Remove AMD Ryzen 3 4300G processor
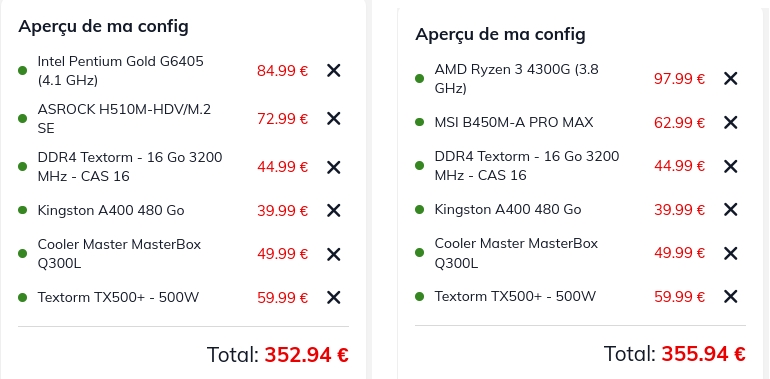This screenshot has width=770, height=379. click(731, 79)
